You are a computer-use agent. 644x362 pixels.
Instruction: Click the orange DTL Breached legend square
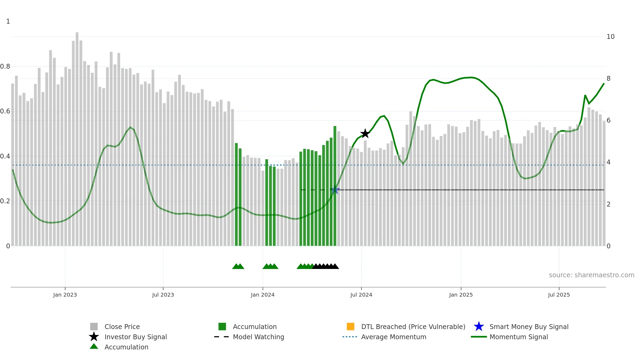tap(350, 327)
